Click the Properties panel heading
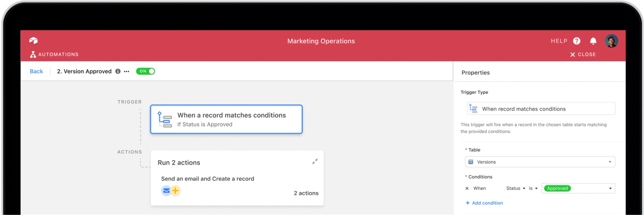The image size is (644, 215). coord(476,72)
